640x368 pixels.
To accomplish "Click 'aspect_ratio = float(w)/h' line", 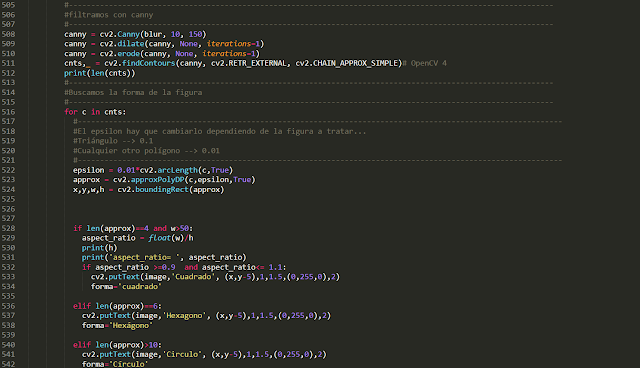I will coord(138,238).
